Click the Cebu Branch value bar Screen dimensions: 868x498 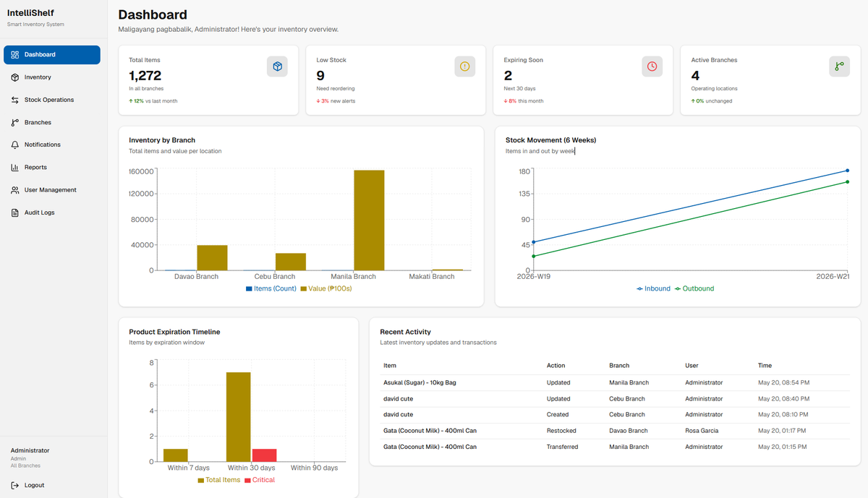click(291, 262)
